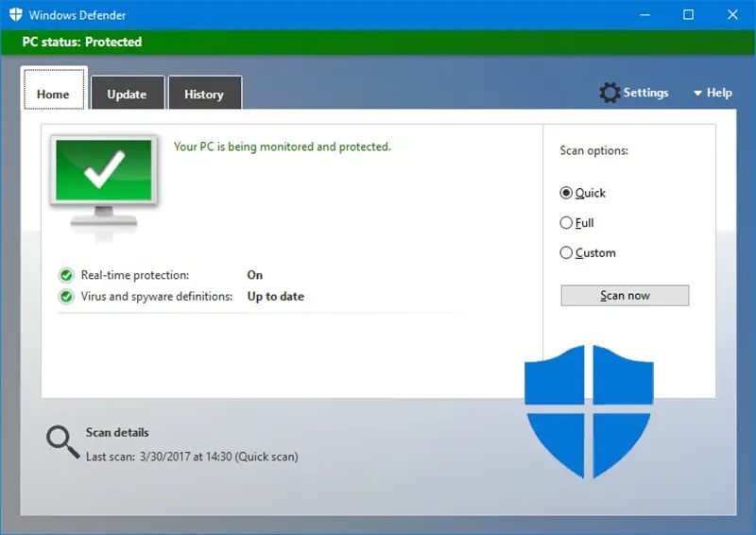Switch to the Home tab
The height and width of the screenshot is (535, 756).
pos(54,90)
